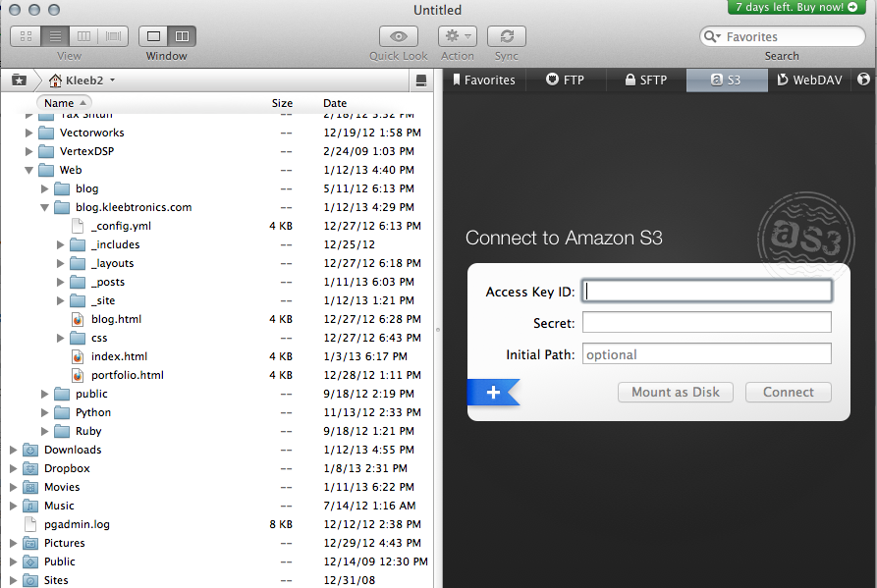Image resolution: width=877 pixels, height=588 pixels.
Task: Click the Secret input field
Action: click(x=707, y=323)
